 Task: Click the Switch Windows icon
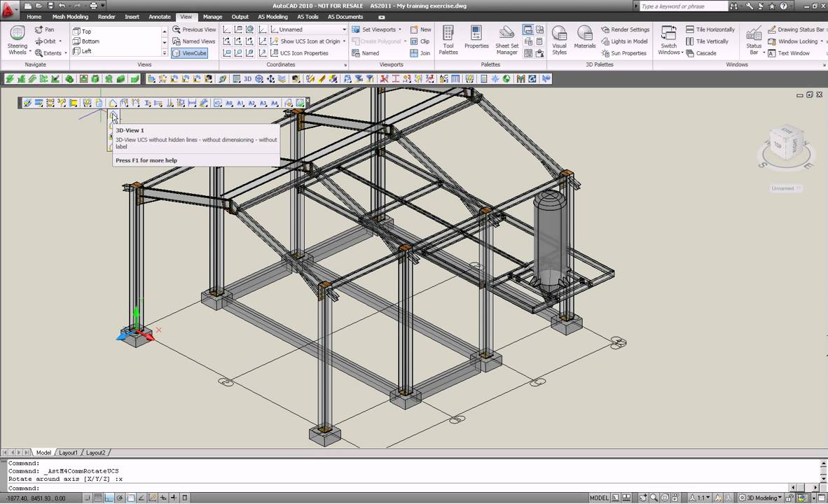(x=669, y=40)
